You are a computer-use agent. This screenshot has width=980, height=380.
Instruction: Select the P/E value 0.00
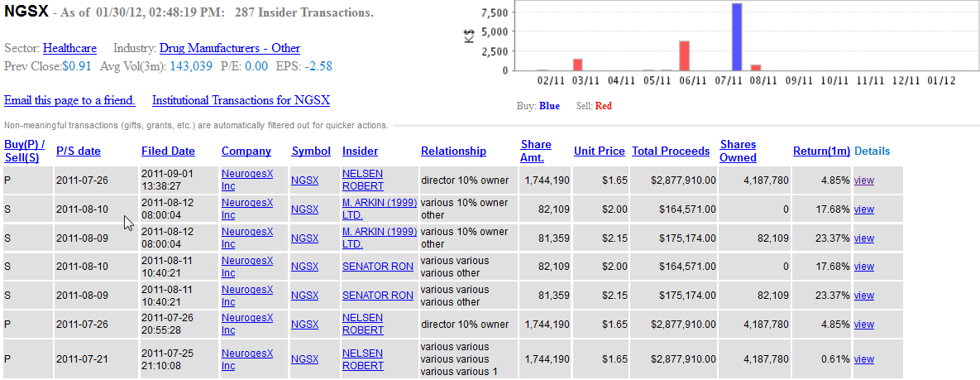(256, 65)
